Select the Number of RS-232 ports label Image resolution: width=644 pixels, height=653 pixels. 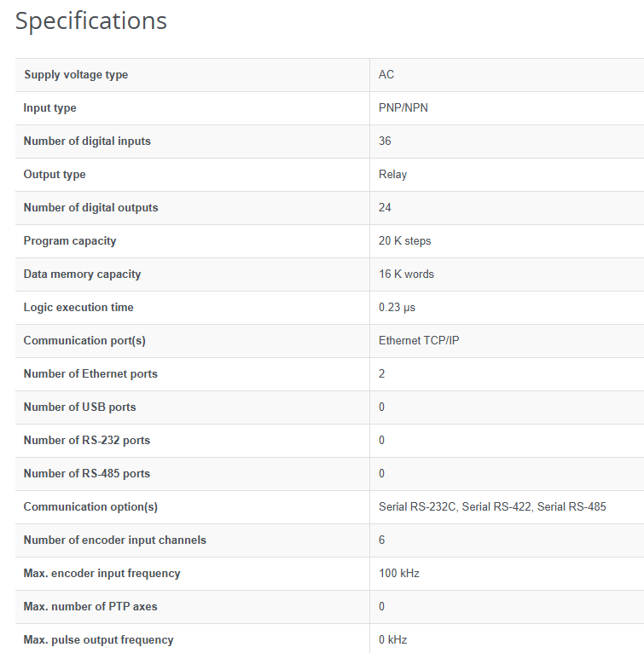[86, 441]
